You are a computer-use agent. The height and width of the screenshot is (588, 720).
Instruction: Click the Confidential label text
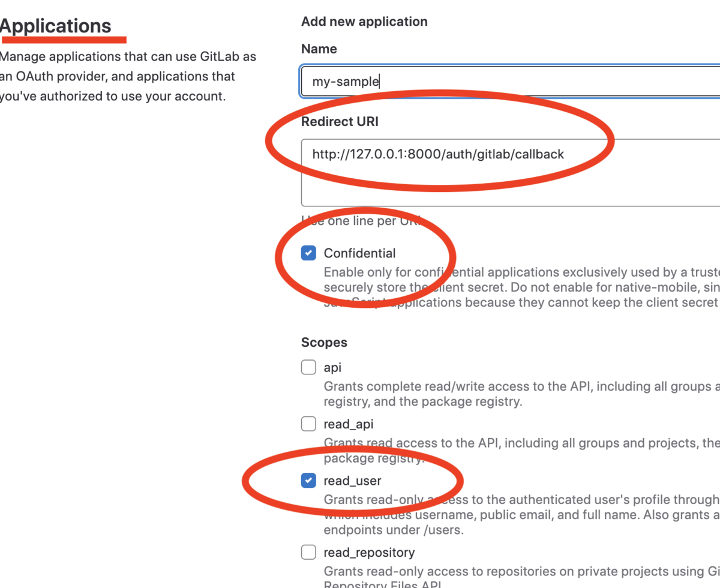[x=359, y=253]
